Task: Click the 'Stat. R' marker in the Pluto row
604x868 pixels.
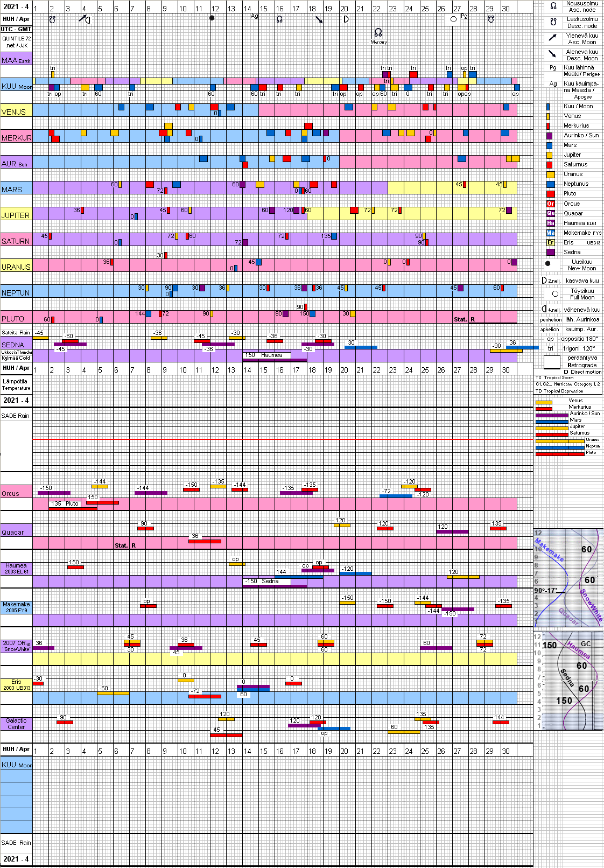Action: pos(464,319)
